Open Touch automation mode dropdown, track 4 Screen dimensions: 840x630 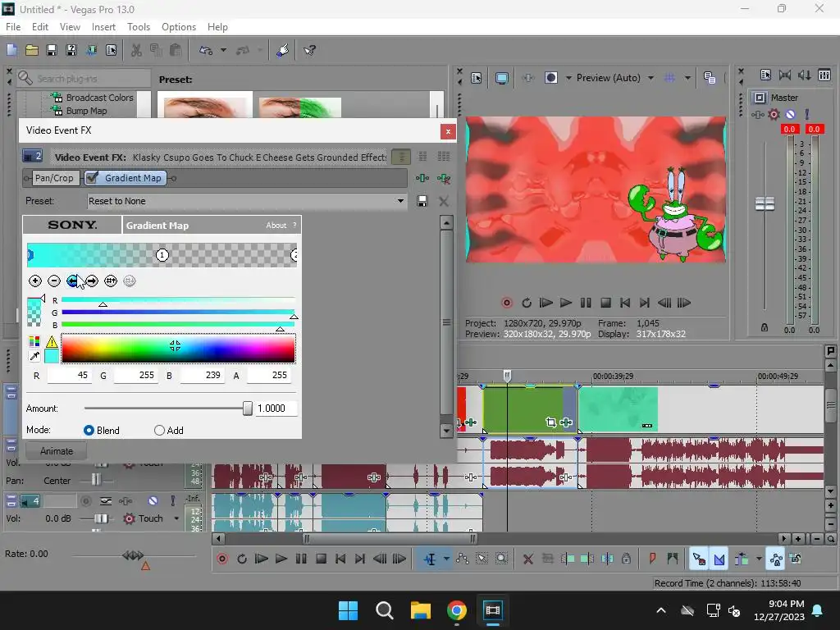(176, 518)
